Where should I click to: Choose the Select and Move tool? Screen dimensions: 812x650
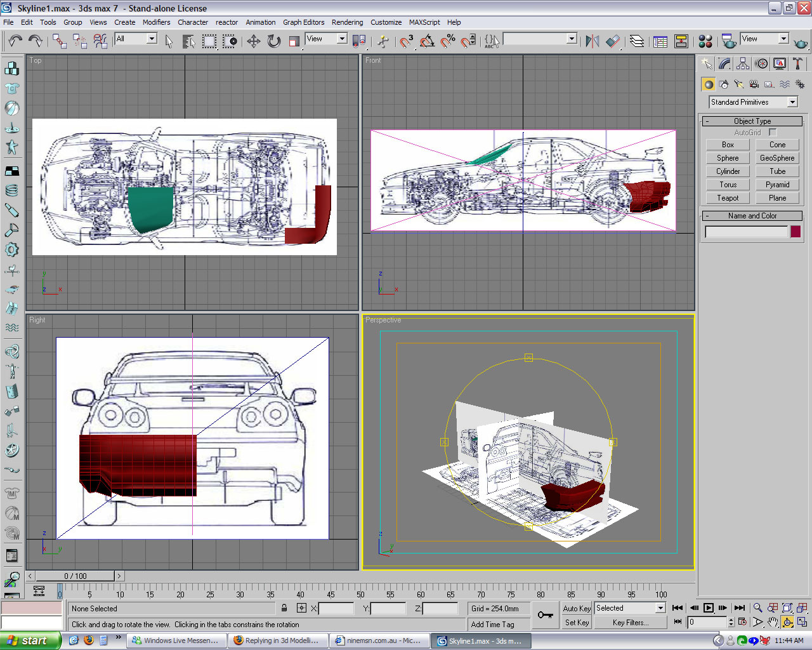tap(253, 41)
